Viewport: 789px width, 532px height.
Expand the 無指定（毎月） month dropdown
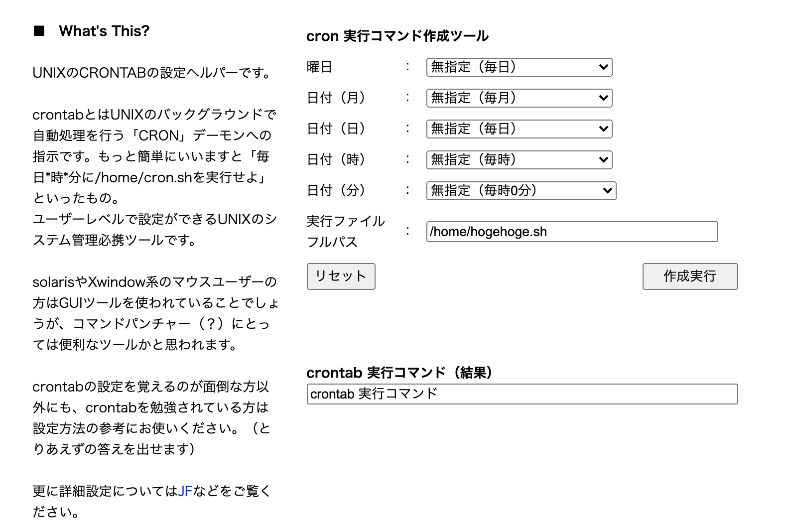click(519, 98)
